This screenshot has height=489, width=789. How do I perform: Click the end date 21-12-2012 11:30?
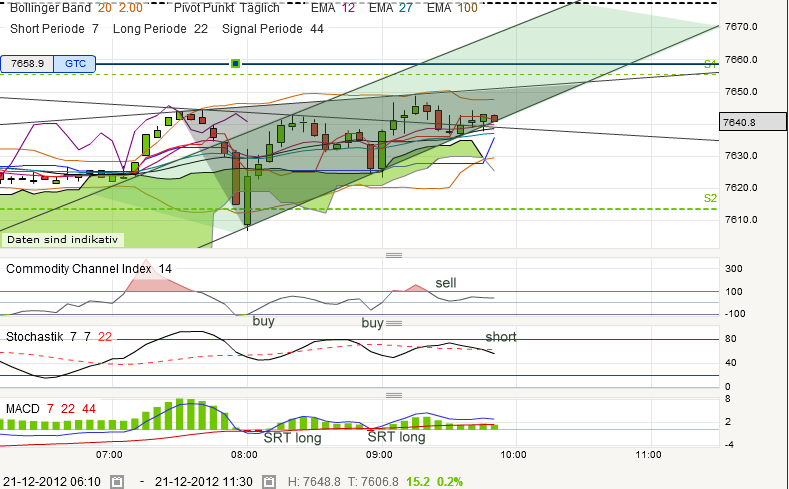tap(204, 481)
